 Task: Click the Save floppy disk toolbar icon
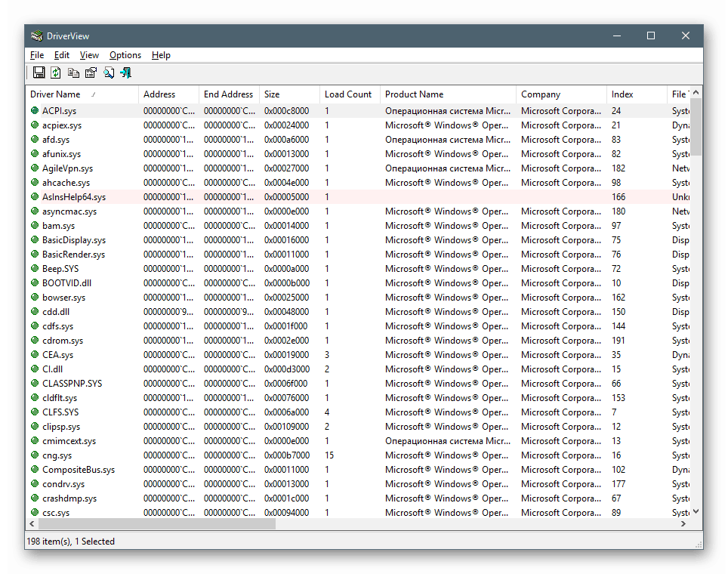pos(39,73)
